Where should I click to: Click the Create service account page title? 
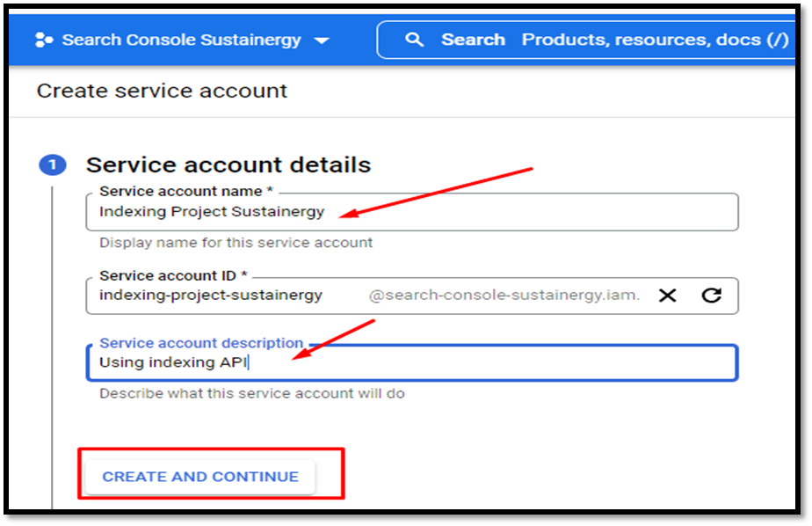[x=162, y=91]
